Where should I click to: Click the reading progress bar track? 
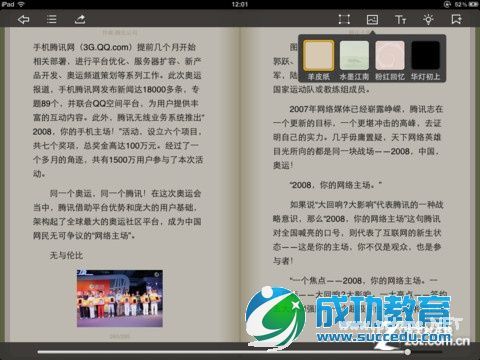tap(240, 352)
